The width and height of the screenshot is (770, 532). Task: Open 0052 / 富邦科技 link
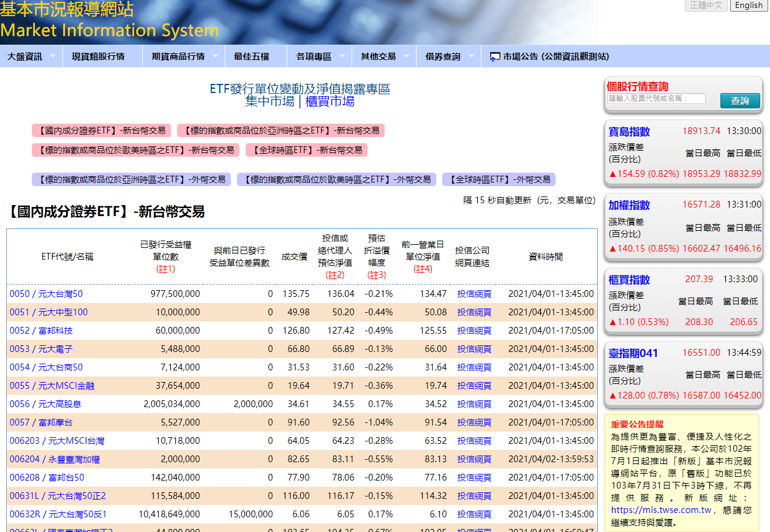point(41,331)
